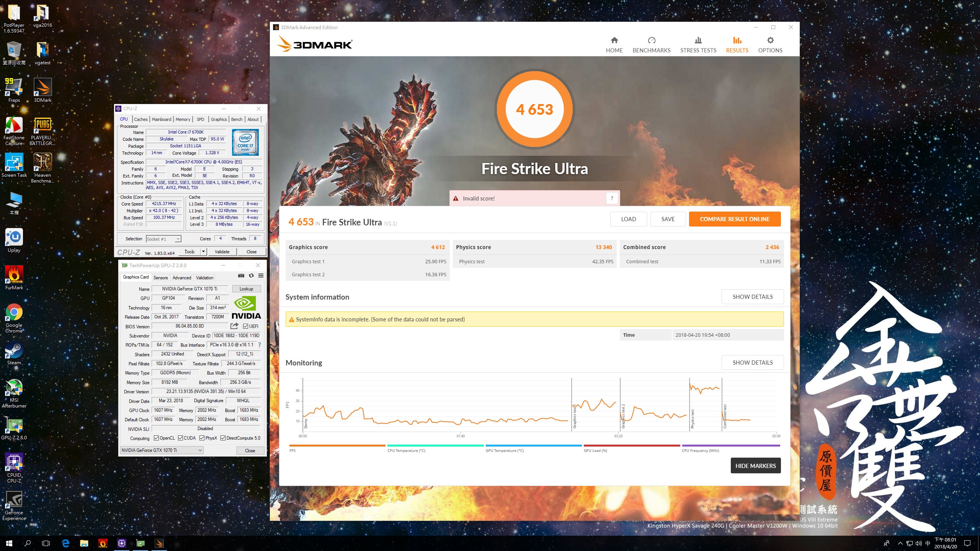980x551 pixels.
Task: Launch Heaven Benchmark shortcut
Action: (x=42, y=168)
